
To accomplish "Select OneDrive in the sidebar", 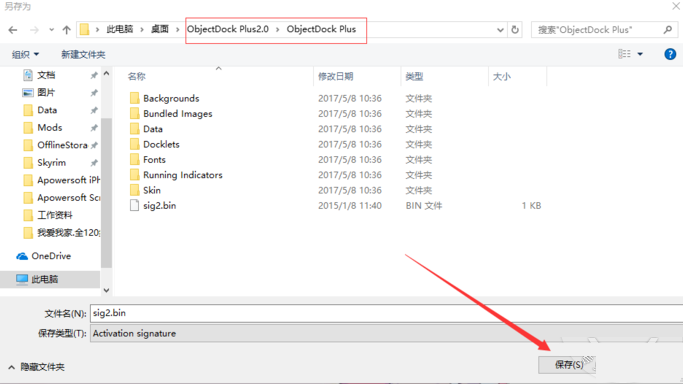I will (x=51, y=256).
